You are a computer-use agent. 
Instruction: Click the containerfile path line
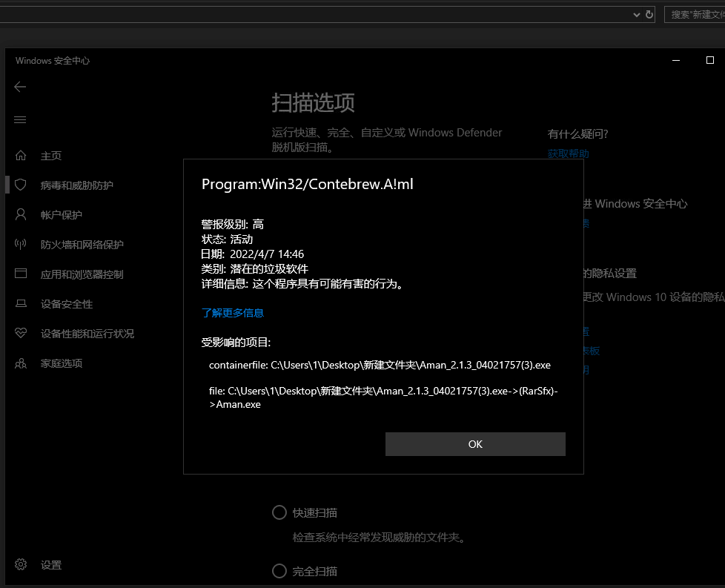[x=380, y=365]
